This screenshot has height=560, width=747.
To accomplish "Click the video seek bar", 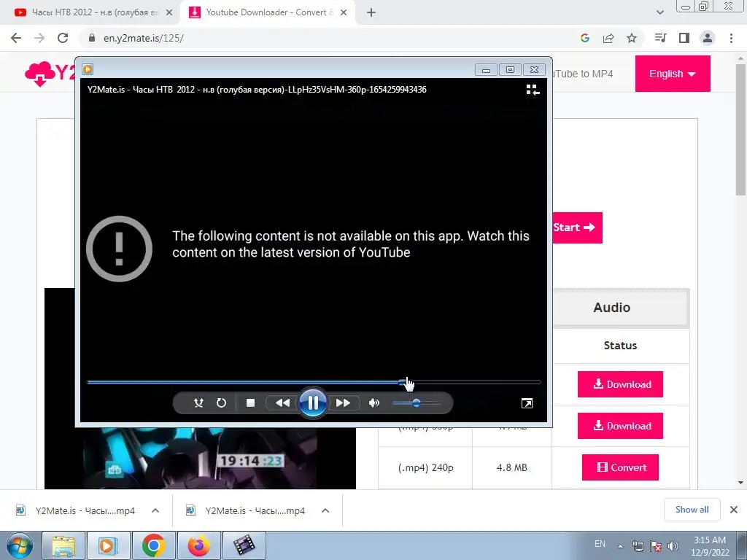I will (x=314, y=382).
